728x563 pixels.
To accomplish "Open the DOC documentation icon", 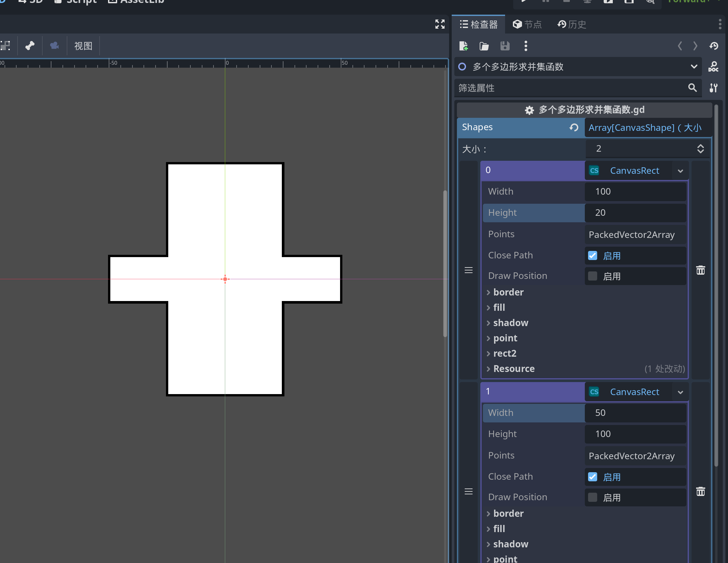I will 714,66.
